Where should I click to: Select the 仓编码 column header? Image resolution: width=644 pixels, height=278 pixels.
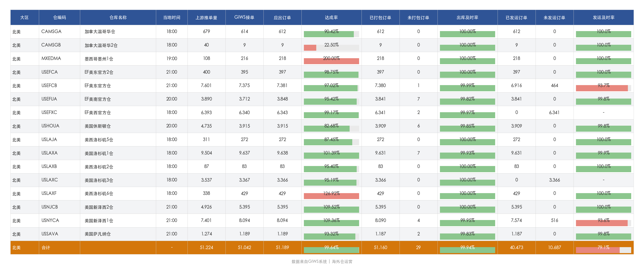tap(59, 17)
